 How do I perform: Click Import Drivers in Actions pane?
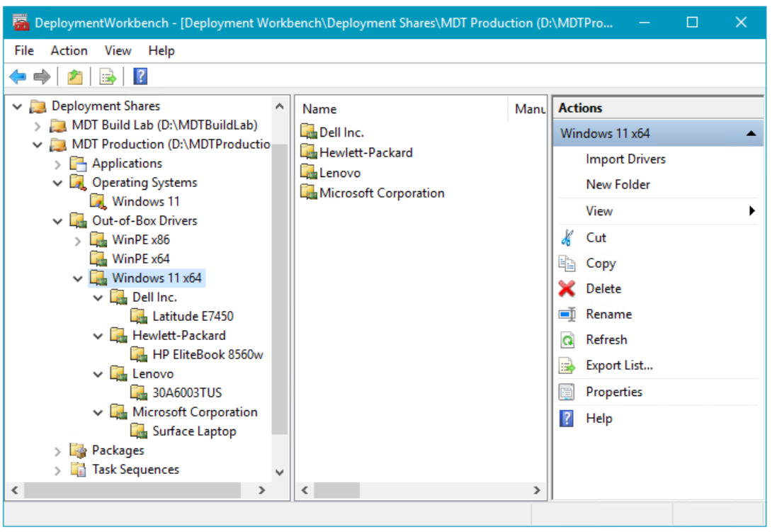(625, 159)
